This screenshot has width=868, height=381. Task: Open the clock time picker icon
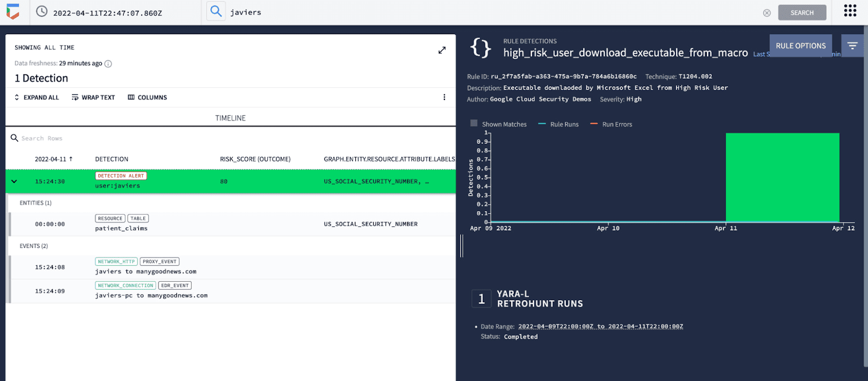(42, 11)
